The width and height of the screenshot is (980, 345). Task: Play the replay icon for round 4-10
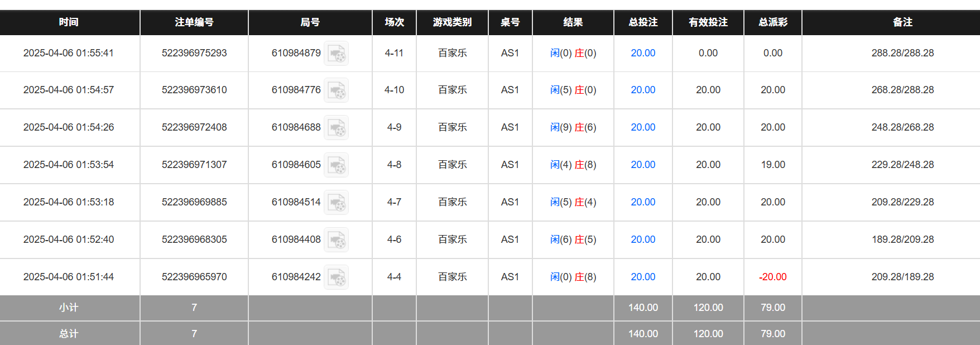[x=336, y=90]
